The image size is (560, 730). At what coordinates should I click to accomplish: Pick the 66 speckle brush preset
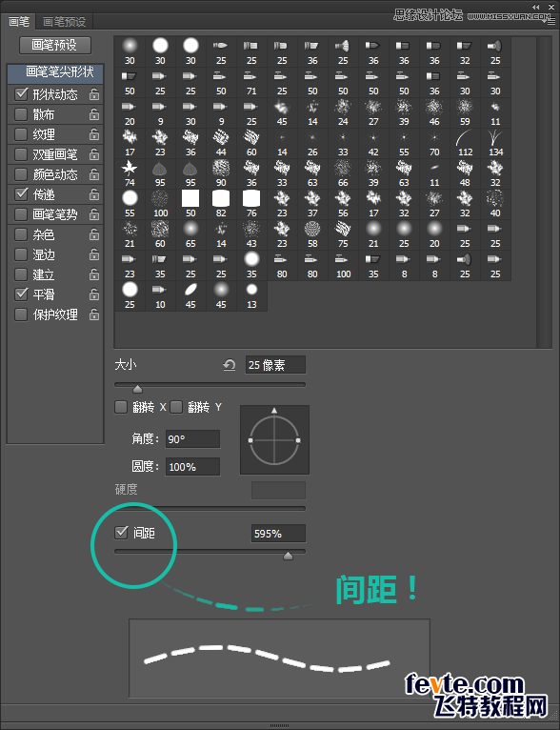[343, 174]
